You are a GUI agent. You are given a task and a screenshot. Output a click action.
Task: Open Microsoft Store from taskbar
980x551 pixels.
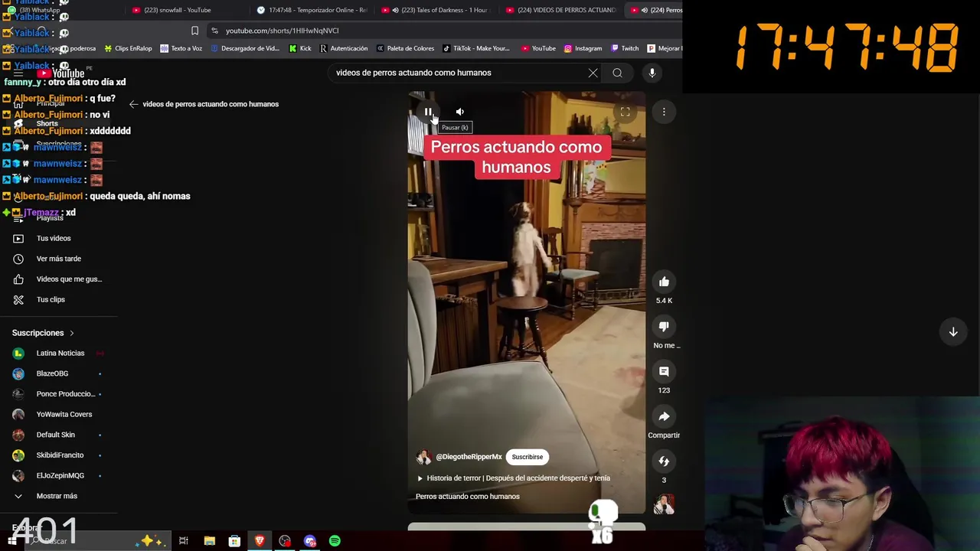point(234,541)
